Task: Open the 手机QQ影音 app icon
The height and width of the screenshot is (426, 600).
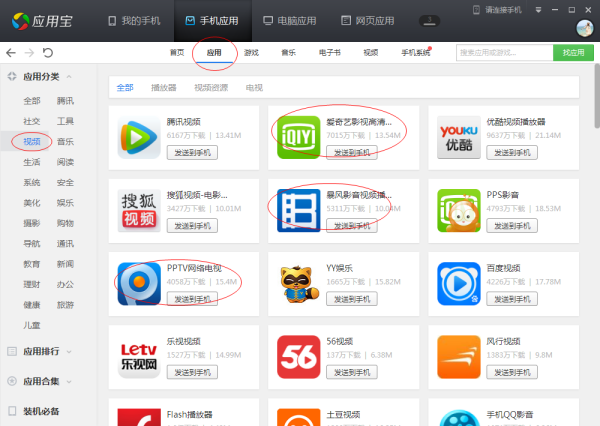Action: 459,417
